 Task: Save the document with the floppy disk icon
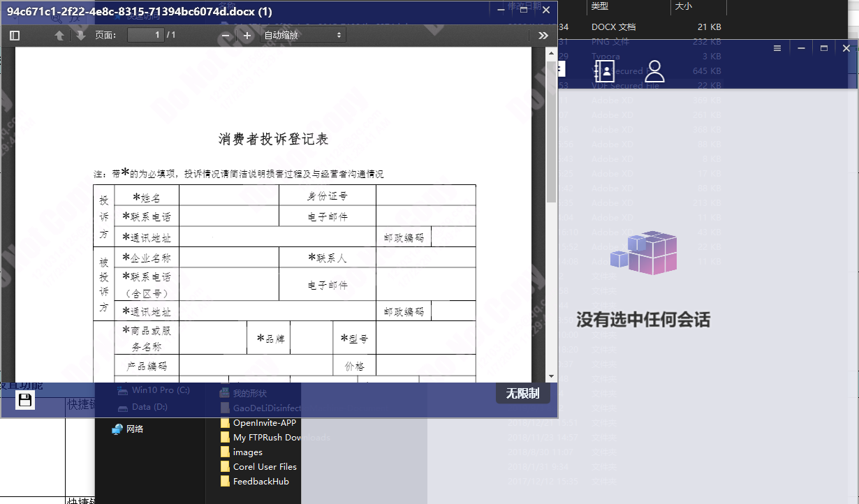coord(25,400)
